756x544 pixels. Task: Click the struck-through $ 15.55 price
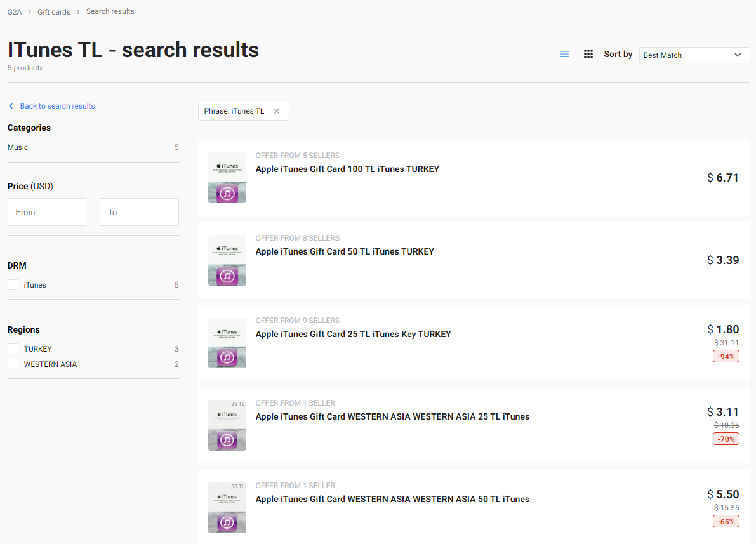(726, 508)
